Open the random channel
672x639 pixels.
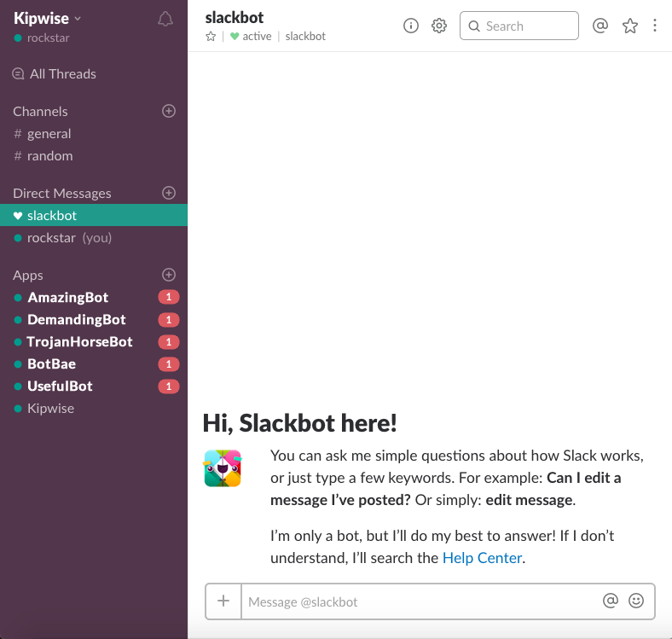coord(49,156)
